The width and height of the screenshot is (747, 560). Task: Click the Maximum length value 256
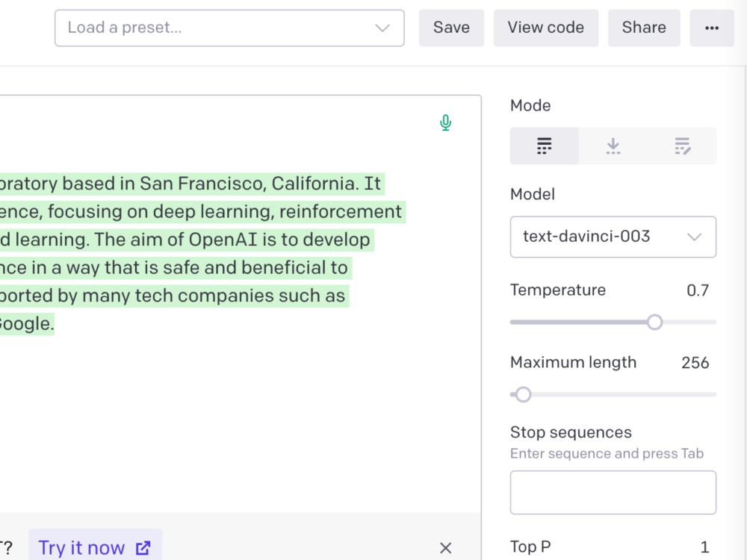point(695,363)
